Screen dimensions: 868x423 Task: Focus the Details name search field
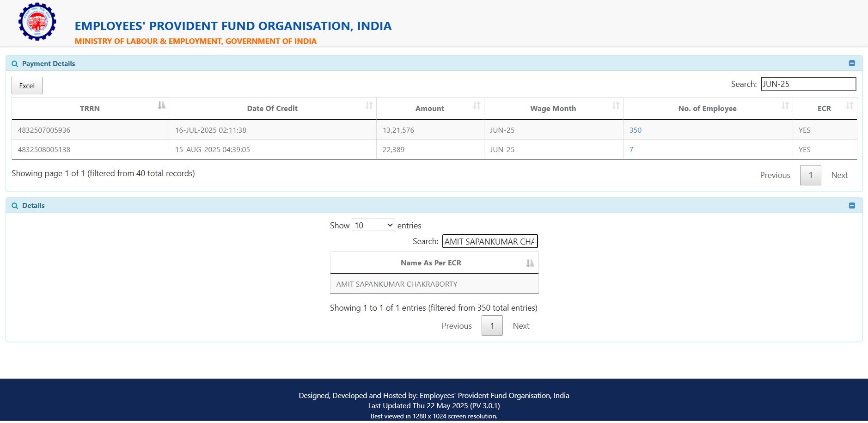(489, 241)
